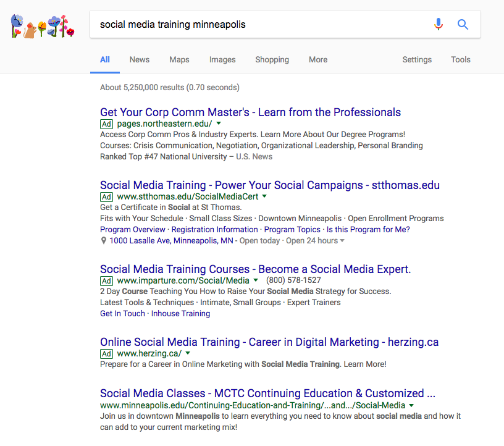Expand dropdown arrow beside minneapolis.edu URL

point(411,405)
